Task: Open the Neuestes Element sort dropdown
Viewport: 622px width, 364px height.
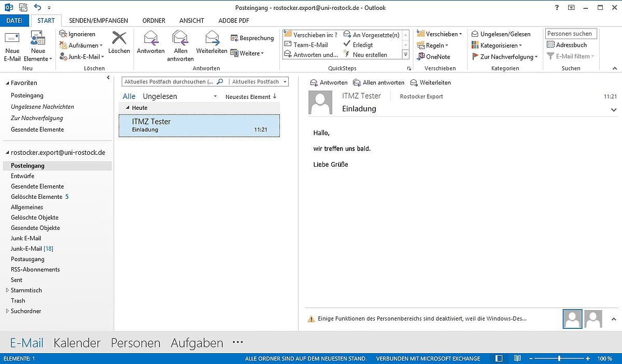Action: (248, 97)
